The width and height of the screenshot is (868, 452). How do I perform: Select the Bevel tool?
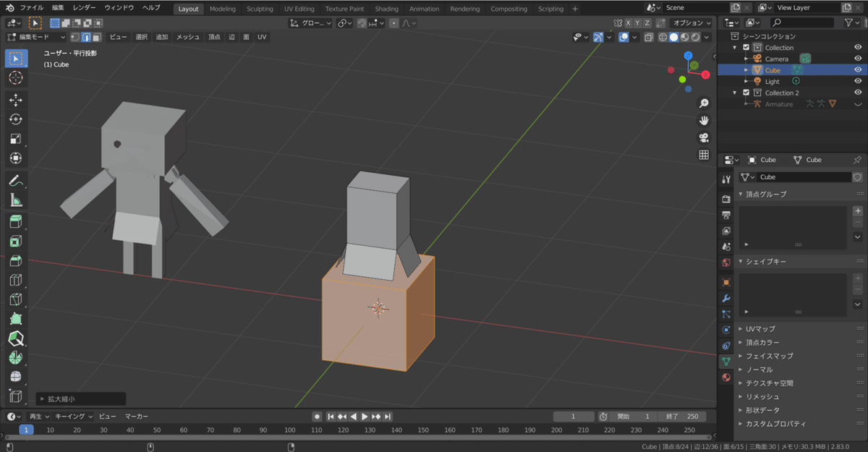point(16,261)
